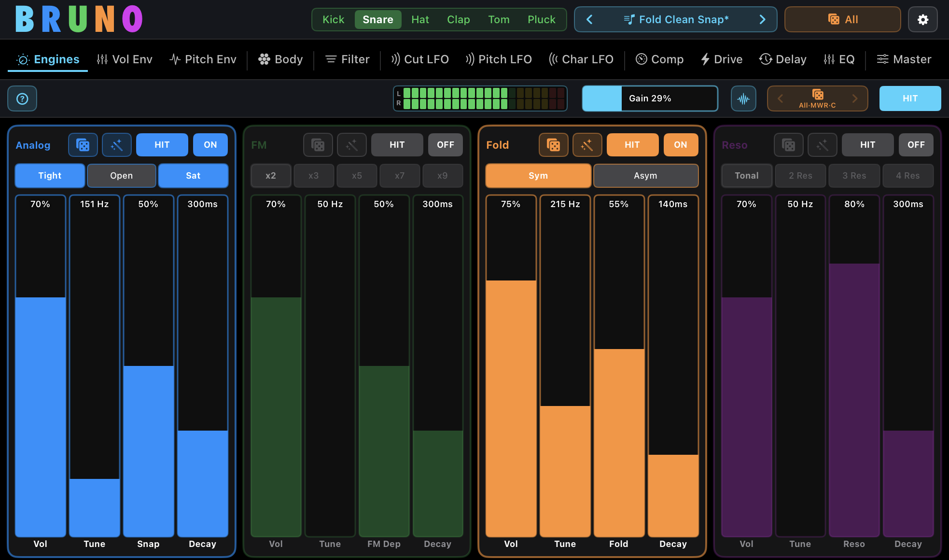
Task: Trigger the Reso engine HIT button
Action: (x=868, y=145)
